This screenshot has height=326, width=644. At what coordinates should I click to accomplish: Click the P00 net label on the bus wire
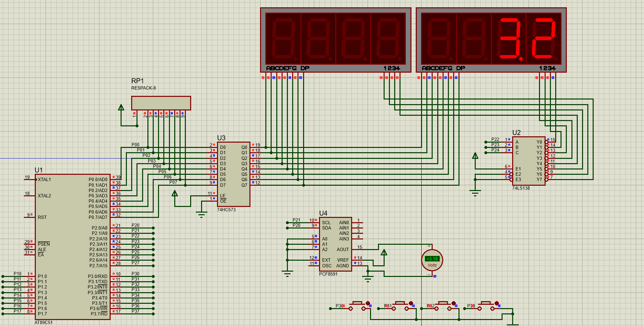click(135, 145)
